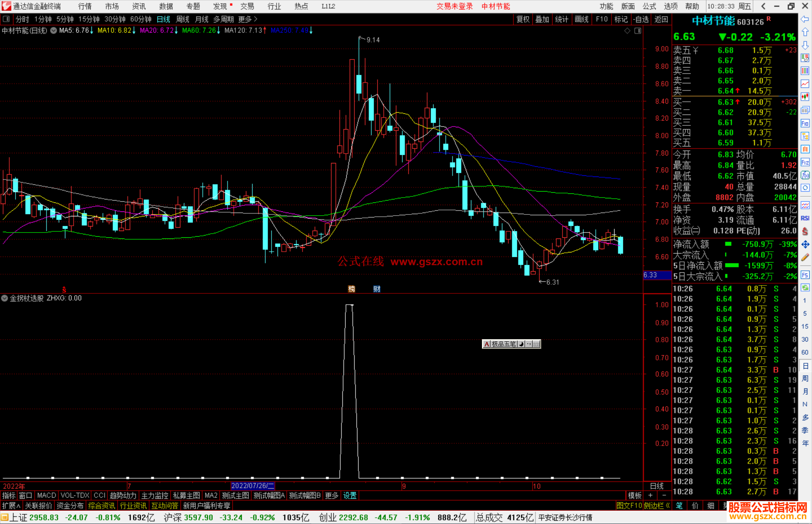This screenshot has height=524, width=812.
Task: Click the back arrow icon in right sidebar
Action: point(804,19)
